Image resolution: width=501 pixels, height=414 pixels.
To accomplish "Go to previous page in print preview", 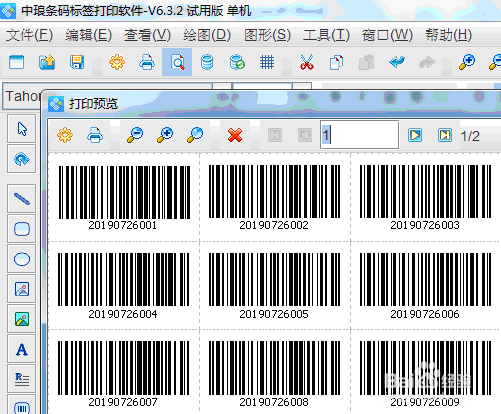I will [x=305, y=135].
